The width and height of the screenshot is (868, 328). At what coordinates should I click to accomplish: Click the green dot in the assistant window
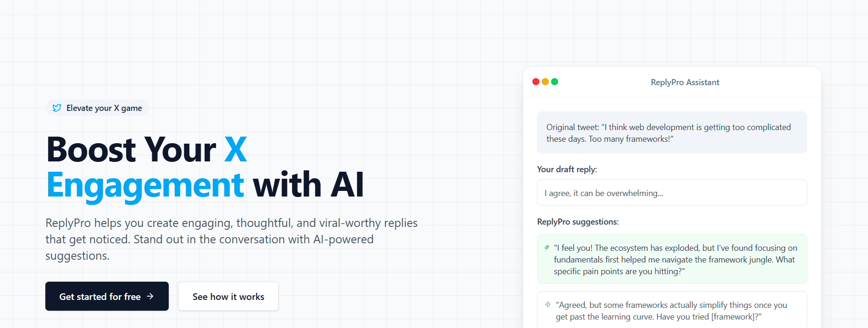pyautogui.click(x=554, y=82)
